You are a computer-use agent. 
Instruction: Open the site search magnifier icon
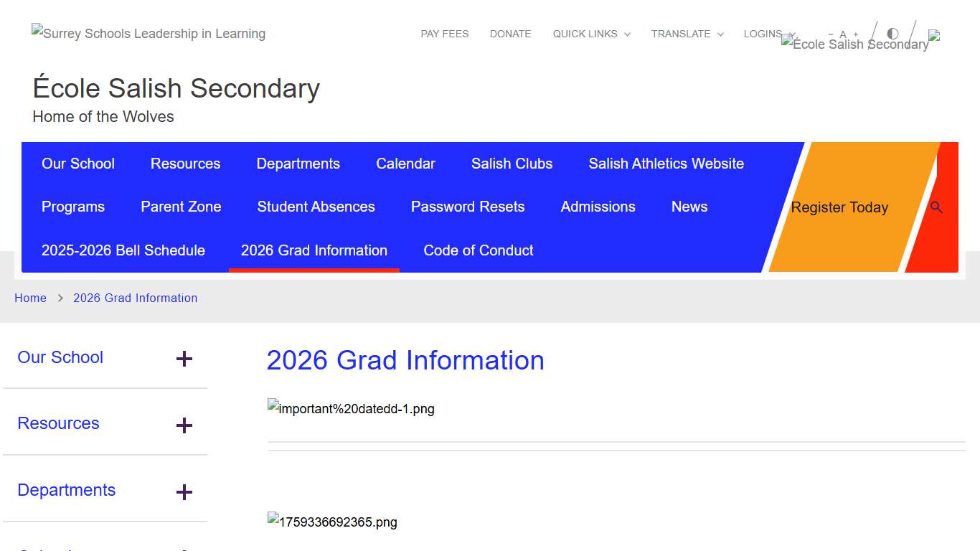[x=936, y=207]
